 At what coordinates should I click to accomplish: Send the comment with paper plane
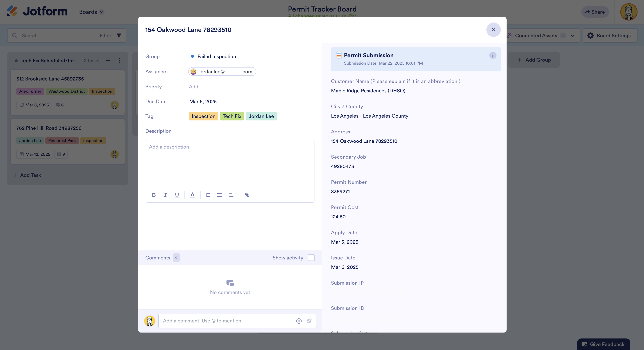tap(309, 321)
